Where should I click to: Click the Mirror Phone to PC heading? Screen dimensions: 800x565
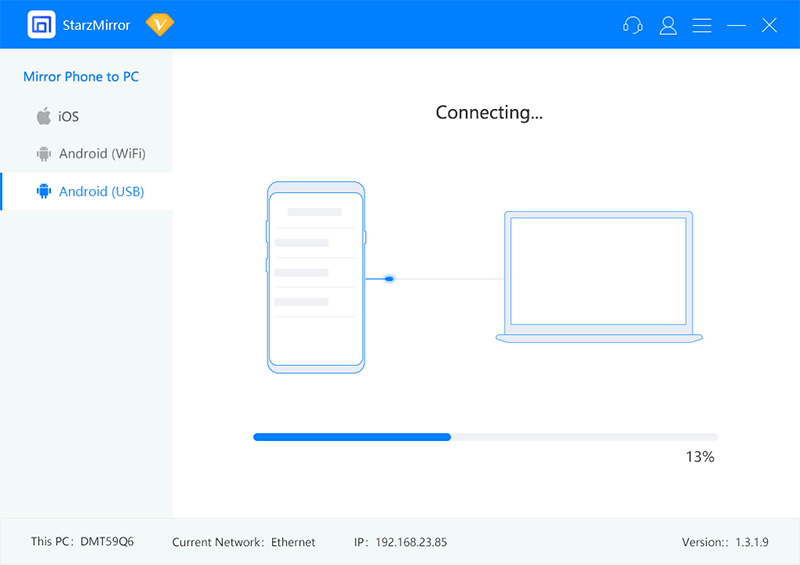pyautogui.click(x=81, y=77)
